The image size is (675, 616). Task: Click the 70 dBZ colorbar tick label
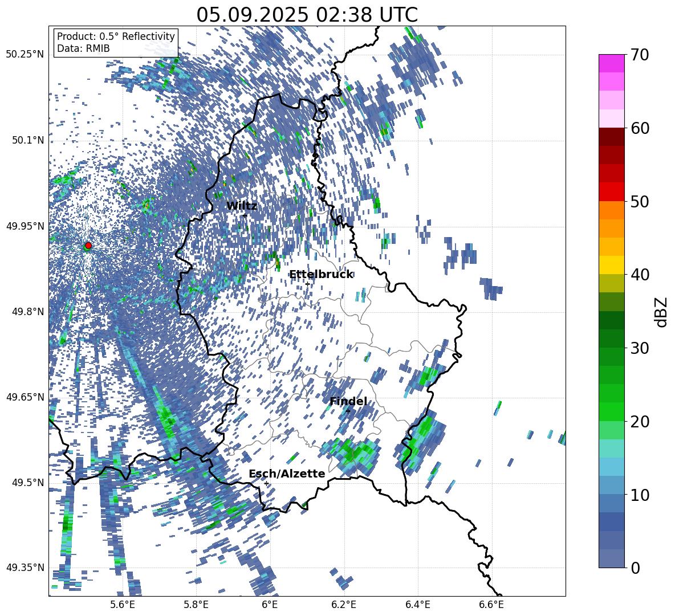tap(640, 55)
